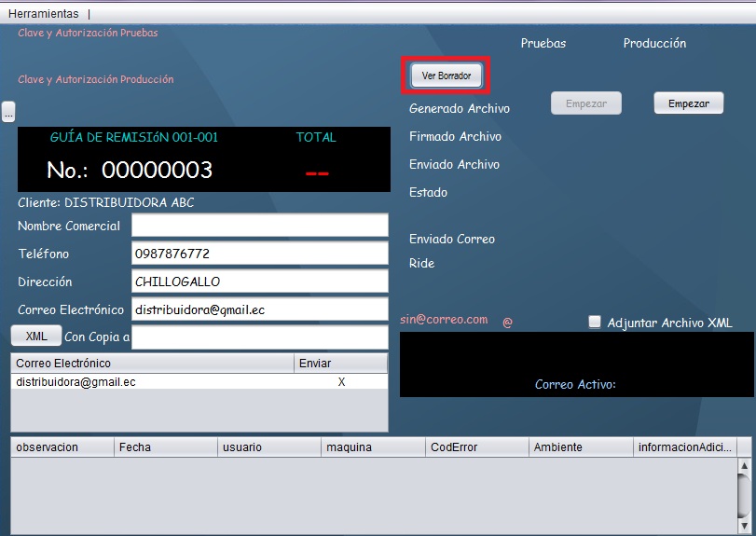Click the Con Copia a text field
The image size is (756, 536).
(259, 337)
